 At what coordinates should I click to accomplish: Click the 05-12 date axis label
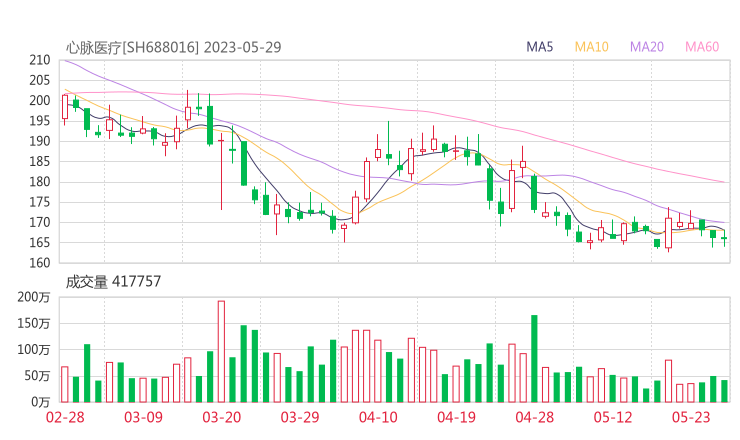click(x=613, y=417)
